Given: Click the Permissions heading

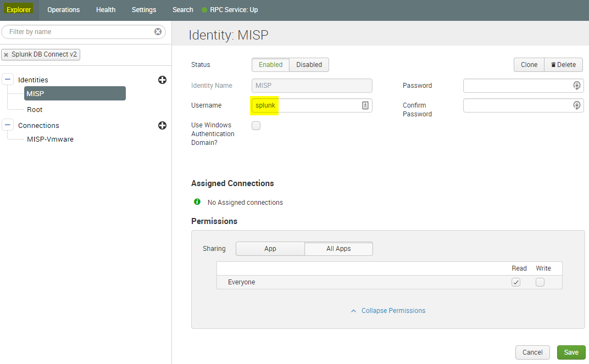Looking at the screenshot, I should (x=214, y=221).
